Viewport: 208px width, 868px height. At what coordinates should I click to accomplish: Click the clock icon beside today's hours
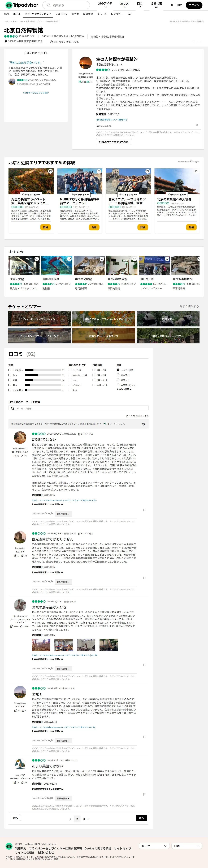point(51,42)
